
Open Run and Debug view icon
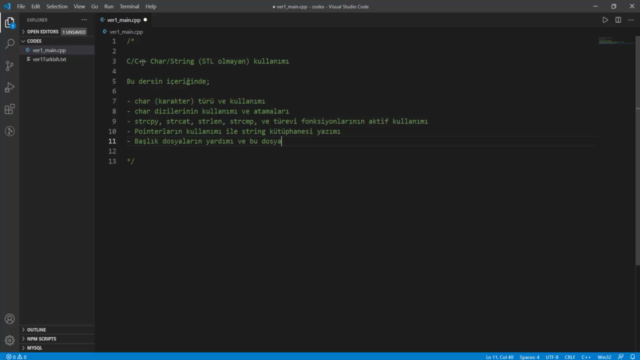pyautogui.click(x=9, y=87)
